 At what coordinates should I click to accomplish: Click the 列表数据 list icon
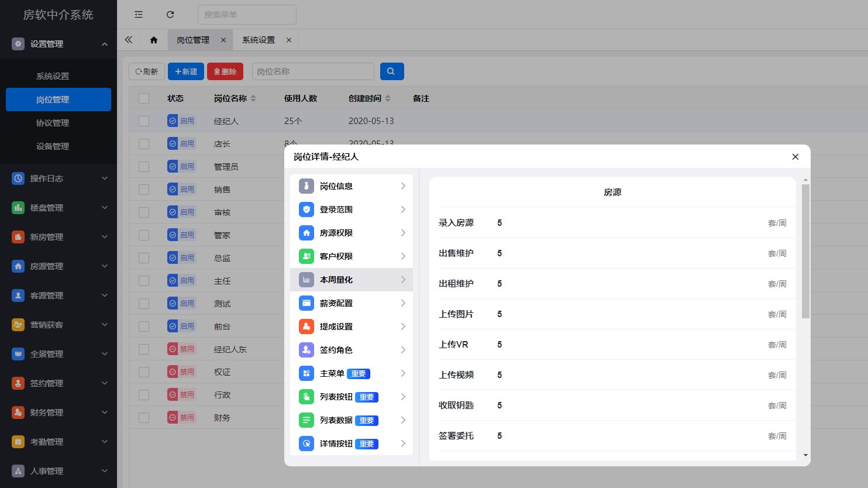[x=306, y=420]
